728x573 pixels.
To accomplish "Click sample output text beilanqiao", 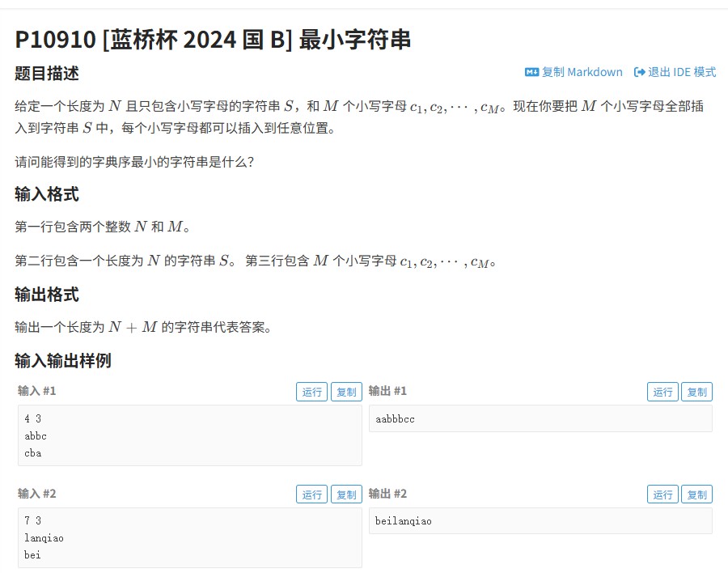I will [x=404, y=521].
